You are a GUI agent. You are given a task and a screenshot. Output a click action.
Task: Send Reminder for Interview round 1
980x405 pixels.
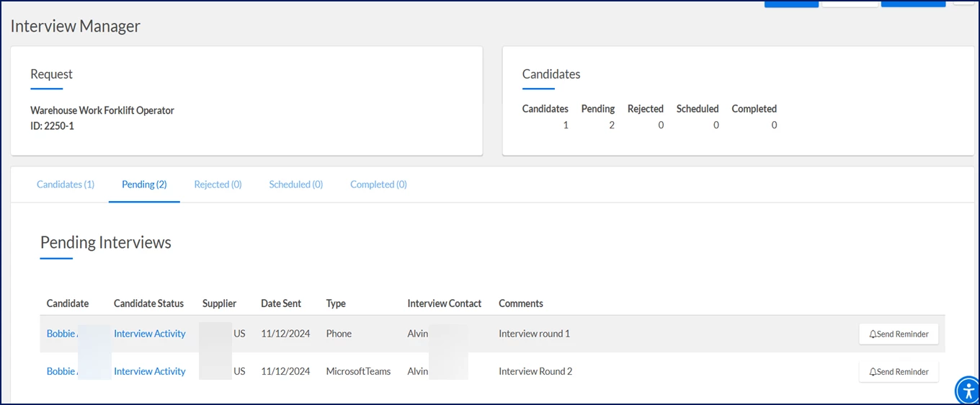(x=899, y=334)
